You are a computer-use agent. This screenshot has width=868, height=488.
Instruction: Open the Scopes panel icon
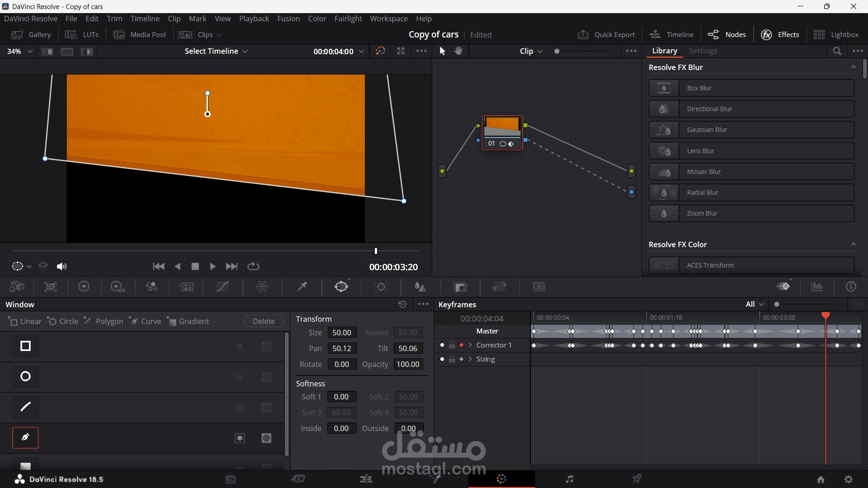click(817, 286)
